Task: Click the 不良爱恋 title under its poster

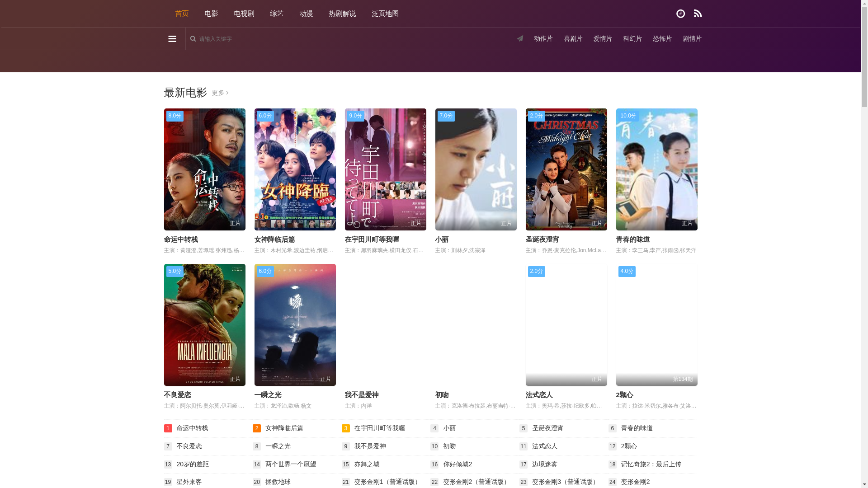Action: (x=178, y=395)
